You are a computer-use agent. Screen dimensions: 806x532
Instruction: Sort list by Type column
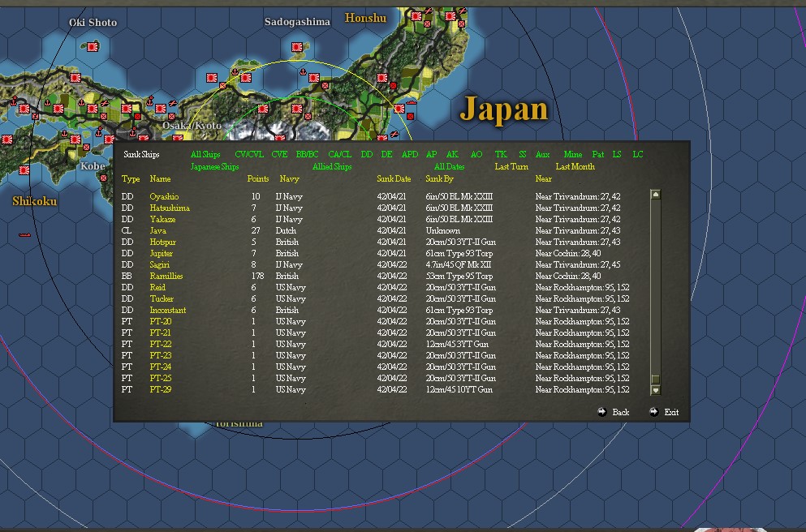click(131, 178)
